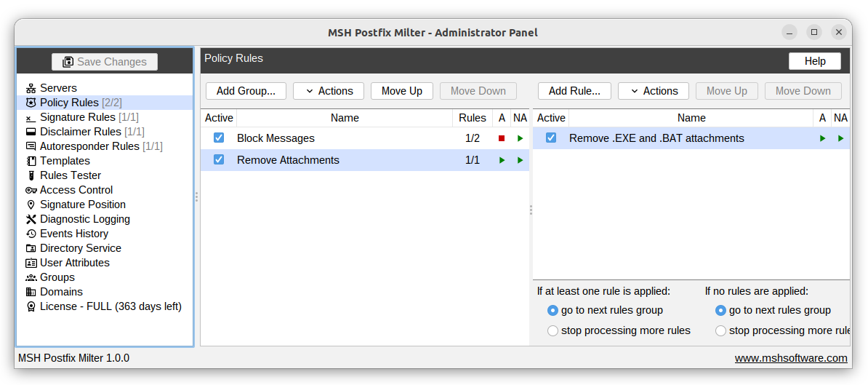Uncheck Active for Remove Attachments group

[219, 159]
